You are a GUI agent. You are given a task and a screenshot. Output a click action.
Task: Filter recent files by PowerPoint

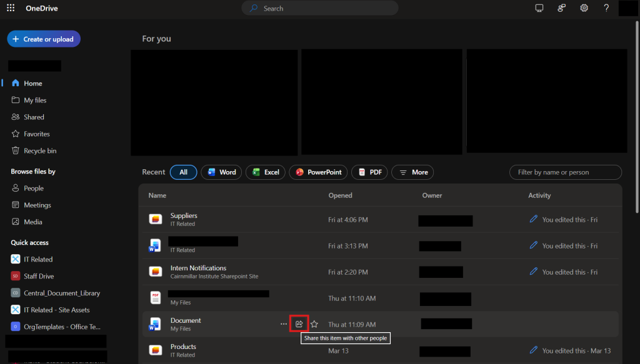(x=318, y=172)
